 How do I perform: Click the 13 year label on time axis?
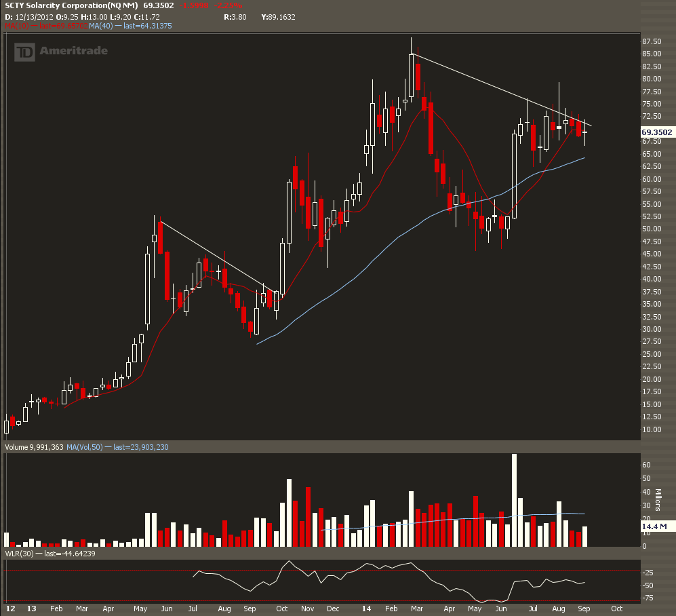(x=31, y=609)
